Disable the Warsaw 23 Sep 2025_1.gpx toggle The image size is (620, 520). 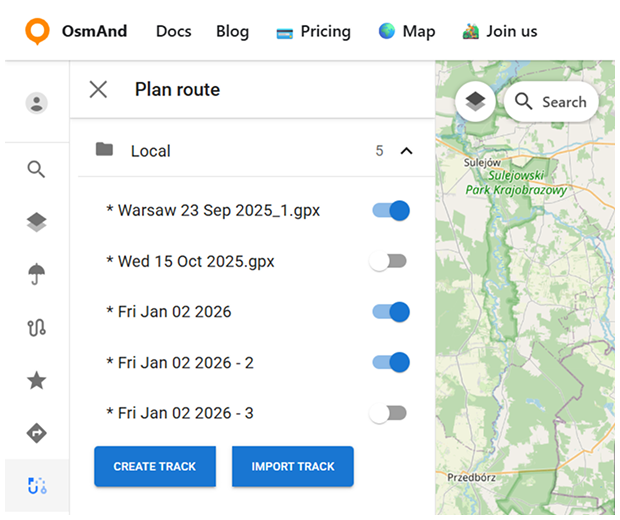pos(390,210)
